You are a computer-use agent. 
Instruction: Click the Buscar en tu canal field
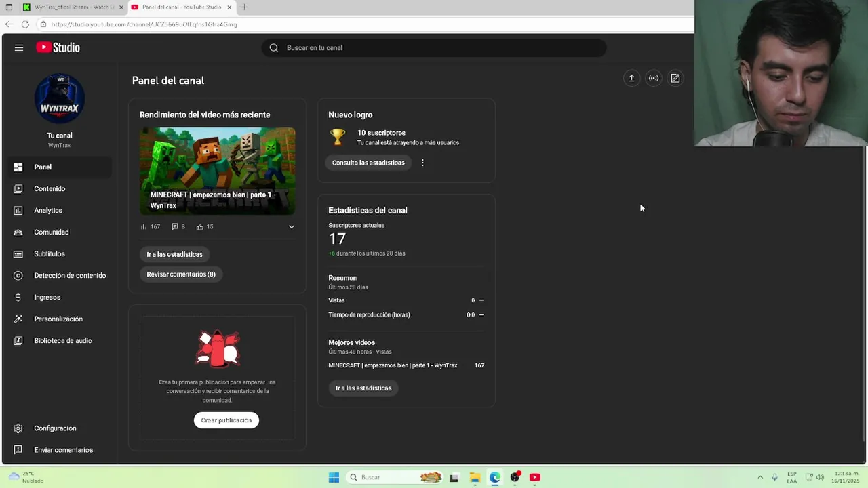[x=434, y=47]
